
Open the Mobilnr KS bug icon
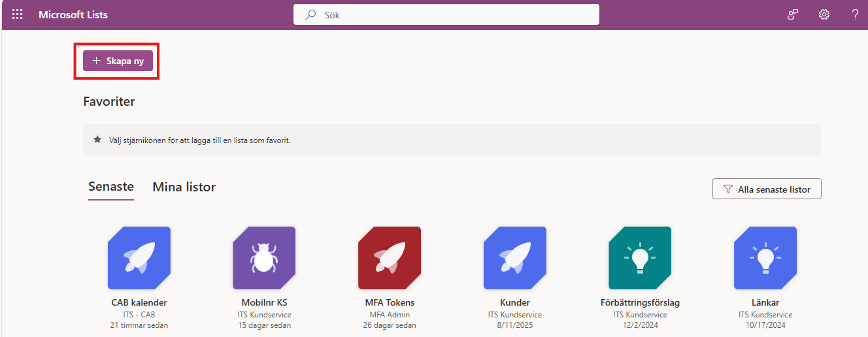click(264, 258)
